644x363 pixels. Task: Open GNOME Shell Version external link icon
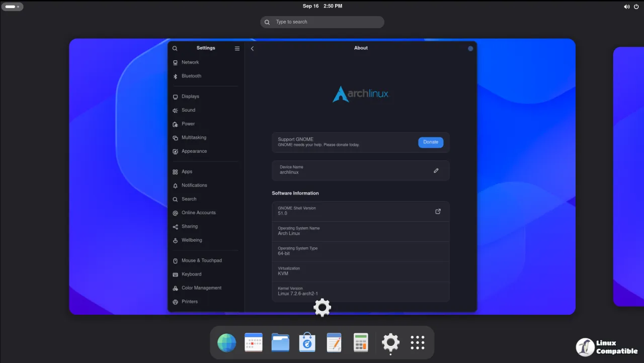pos(438,211)
